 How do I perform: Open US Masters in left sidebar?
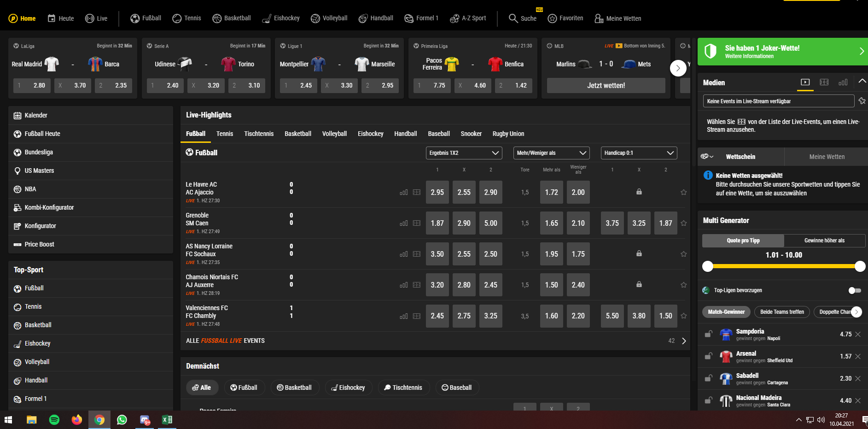click(x=91, y=170)
